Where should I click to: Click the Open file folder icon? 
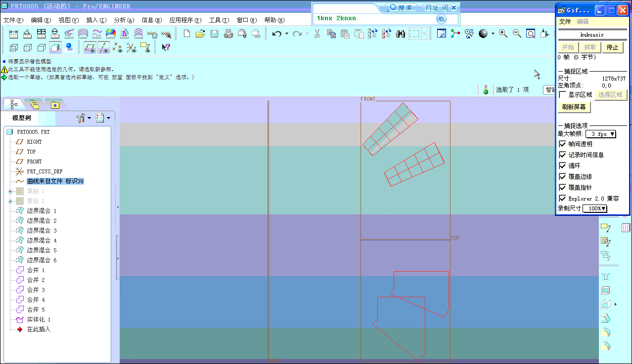[200, 34]
